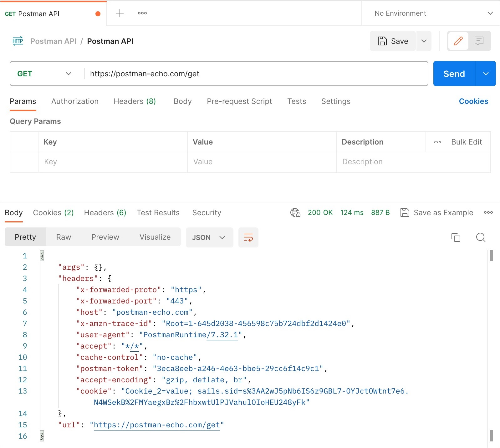Image resolution: width=500 pixels, height=448 pixels.
Task: Copy response body to clipboard
Action: 456,237
